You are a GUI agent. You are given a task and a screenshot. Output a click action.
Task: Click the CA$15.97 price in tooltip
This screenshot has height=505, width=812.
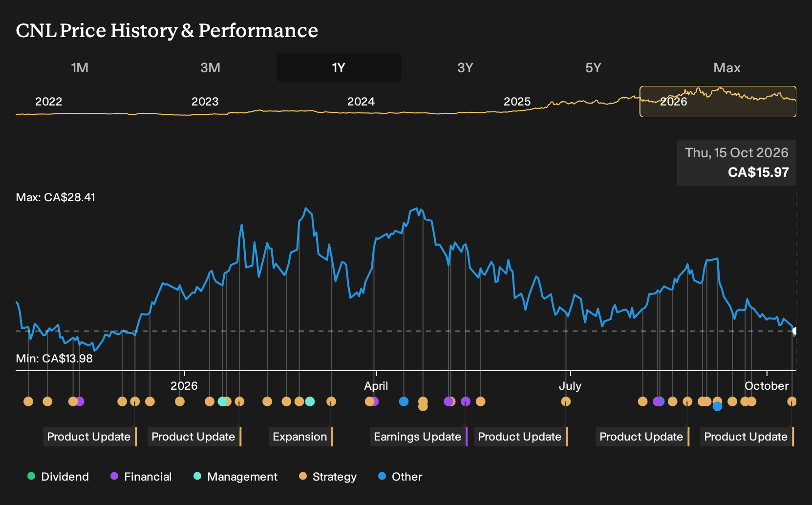coord(758,172)
